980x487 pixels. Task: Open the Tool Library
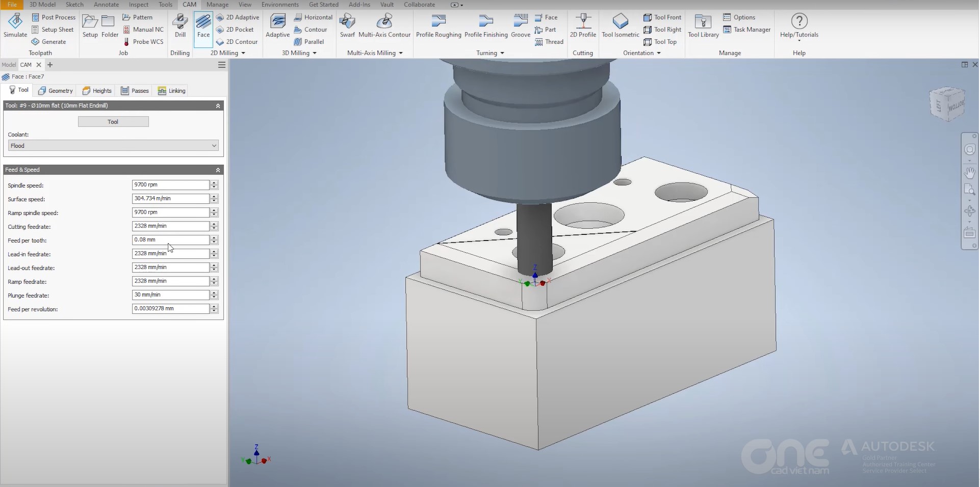(x=703, y=26)
